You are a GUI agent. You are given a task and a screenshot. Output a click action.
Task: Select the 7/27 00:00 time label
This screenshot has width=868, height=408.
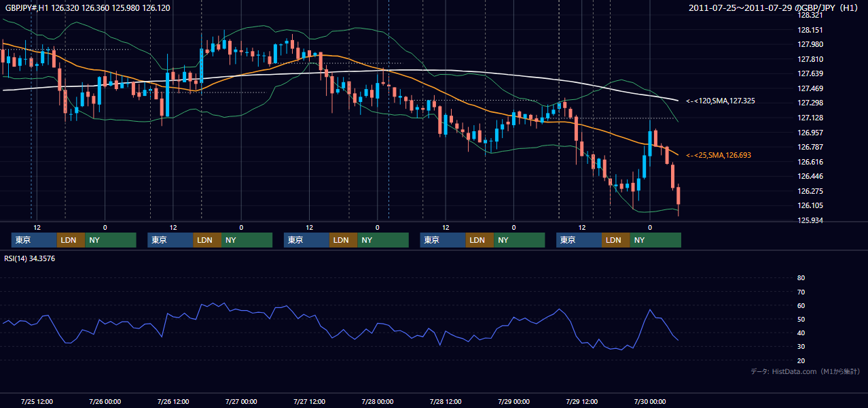click(x=241, y=401)
